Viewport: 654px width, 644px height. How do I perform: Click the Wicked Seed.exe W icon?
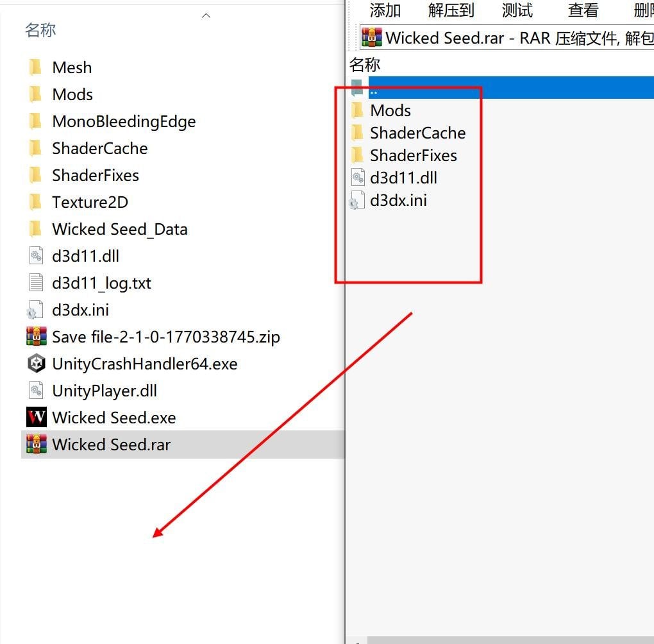coord(37,417)
